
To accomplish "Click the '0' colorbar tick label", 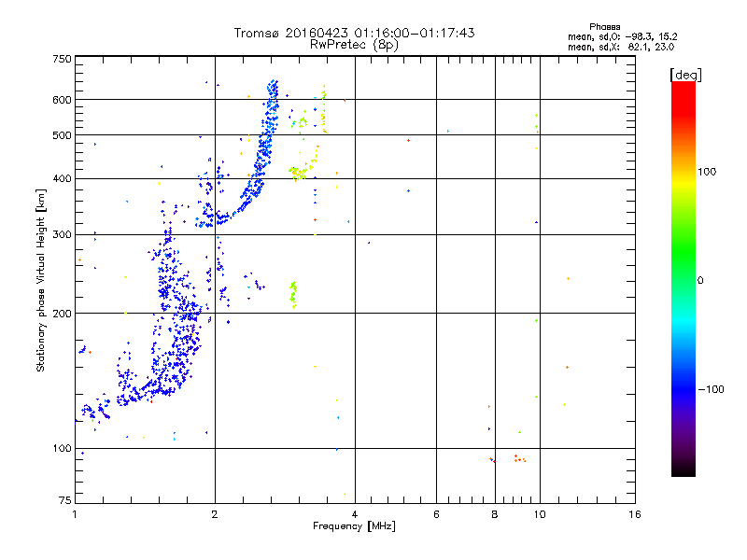I will coord(700,281).
